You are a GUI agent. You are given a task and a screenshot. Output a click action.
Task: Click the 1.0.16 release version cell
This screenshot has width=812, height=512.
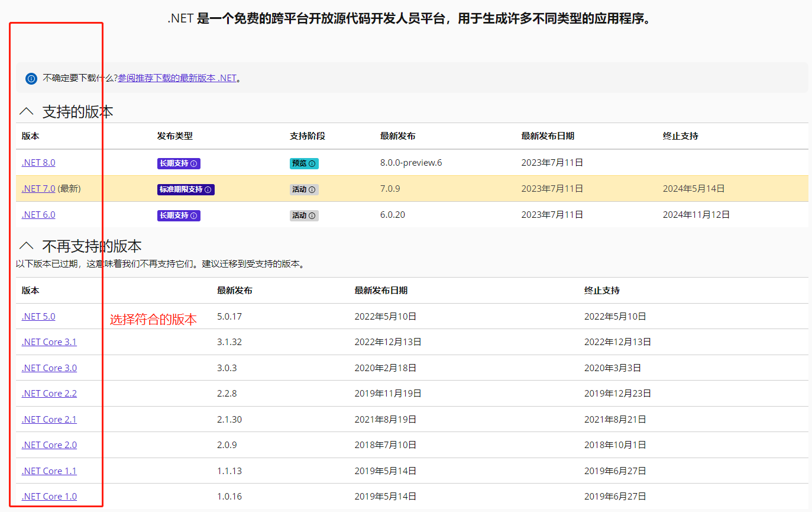[x=229, y=497]
